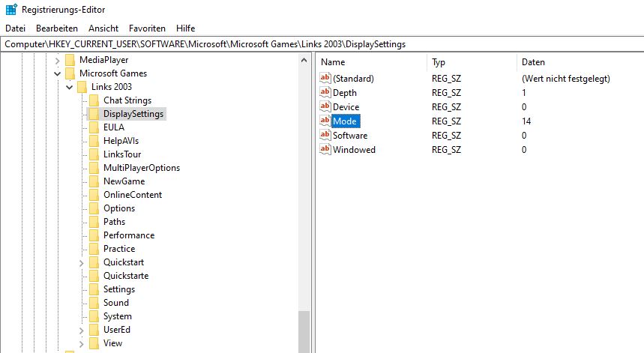Image resolution: width=644 pixels, height=353 pixels.
Task: Collapse the Microsoft Games key
Action: 57,74
